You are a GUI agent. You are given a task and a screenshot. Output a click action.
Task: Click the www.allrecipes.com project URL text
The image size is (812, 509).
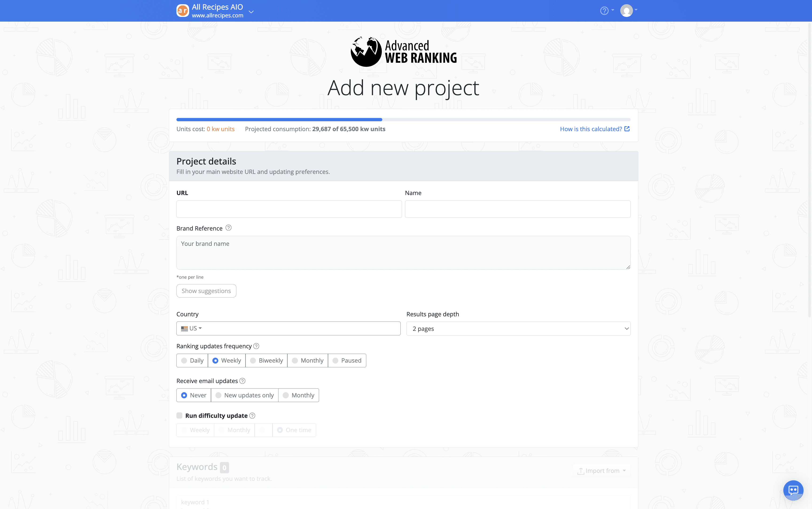217,16
